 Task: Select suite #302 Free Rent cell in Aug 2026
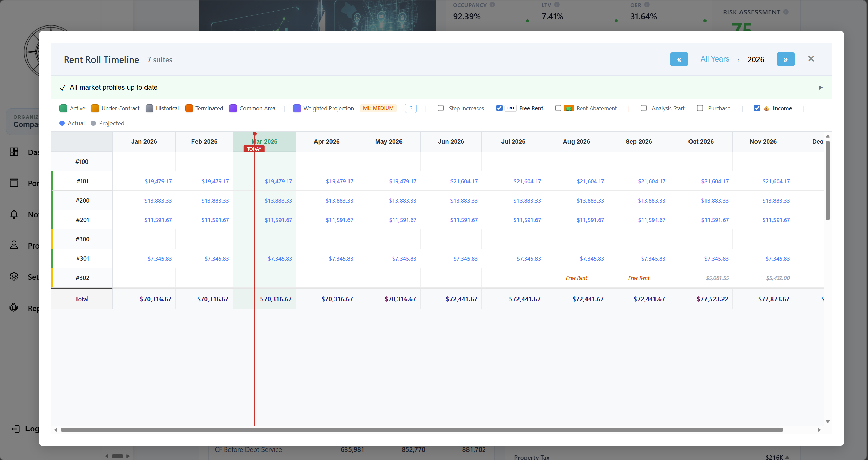[576, 278]
